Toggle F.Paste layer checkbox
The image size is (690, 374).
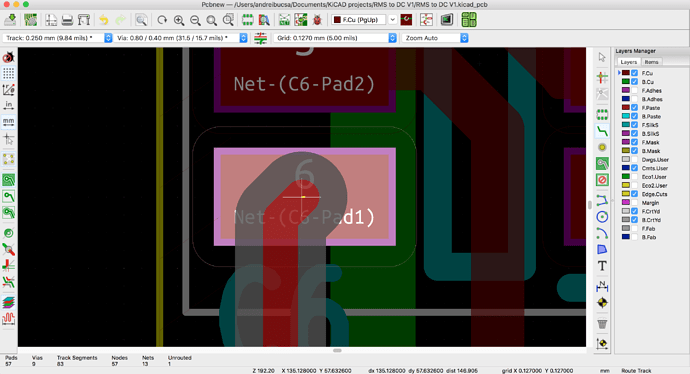coord(635,107)
